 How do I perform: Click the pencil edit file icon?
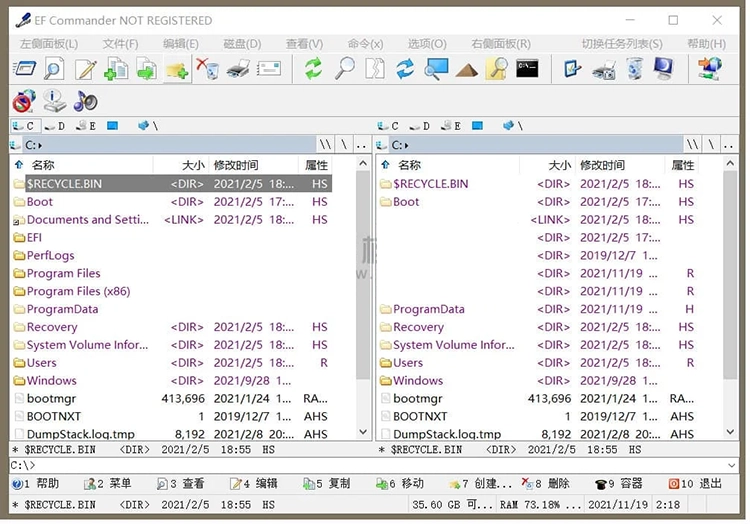(x=85, y=69)
